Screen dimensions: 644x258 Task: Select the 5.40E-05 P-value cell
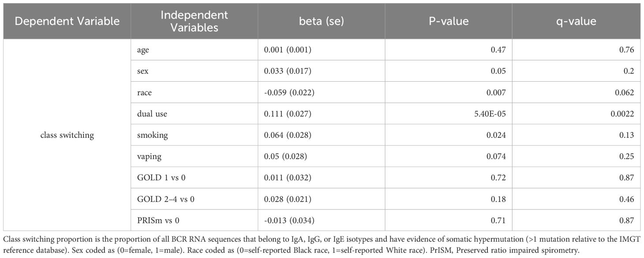pyautogui.click(x=449, y=114)
